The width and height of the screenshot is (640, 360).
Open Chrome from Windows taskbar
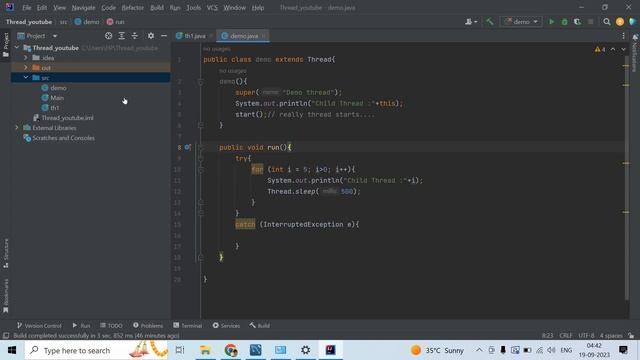231,350
